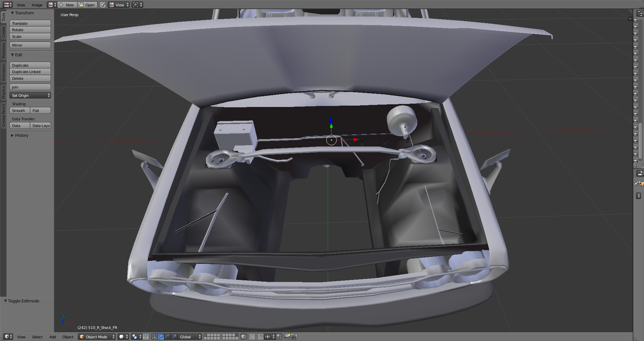The width and height of the screenshot is (644, 341).
Task: Click the Translate button
Action: point(30,23)
